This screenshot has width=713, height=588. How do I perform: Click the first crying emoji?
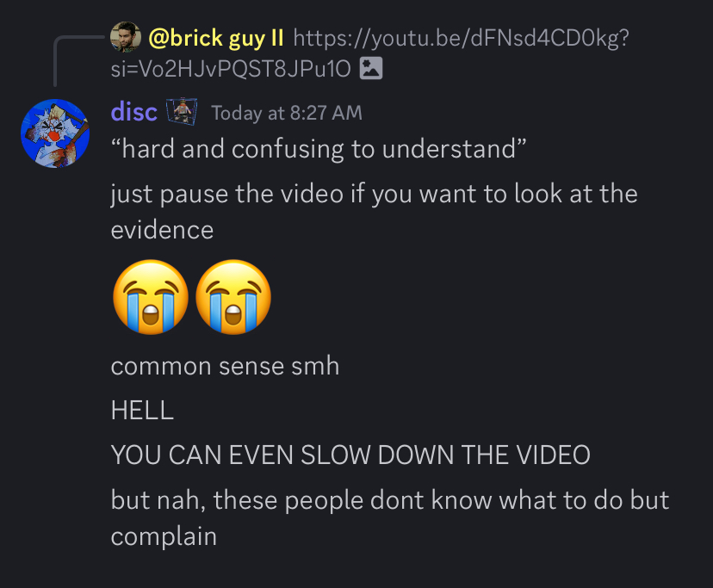click(x=151, y=297)
